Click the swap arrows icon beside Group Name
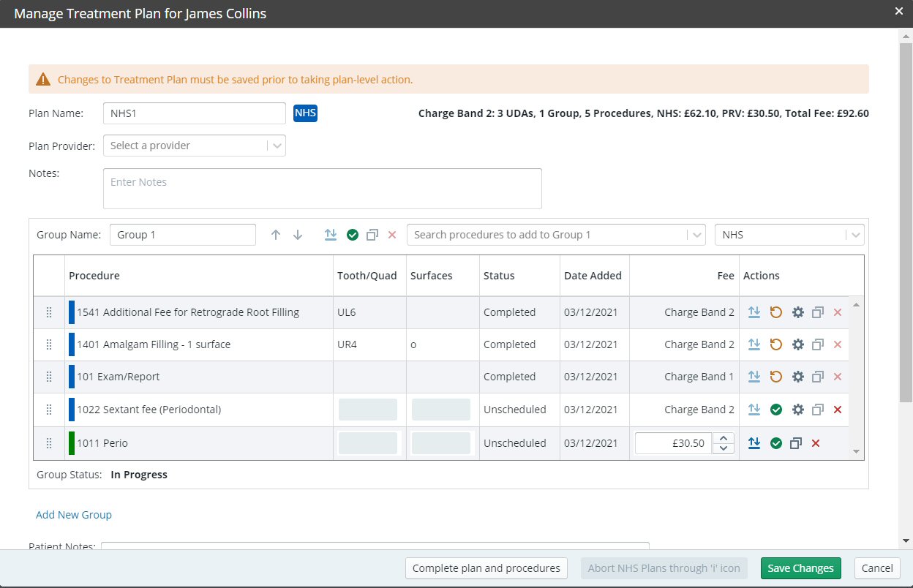This screenshot has height=588, width=913. pyautogui.click(x=331, y=235)
